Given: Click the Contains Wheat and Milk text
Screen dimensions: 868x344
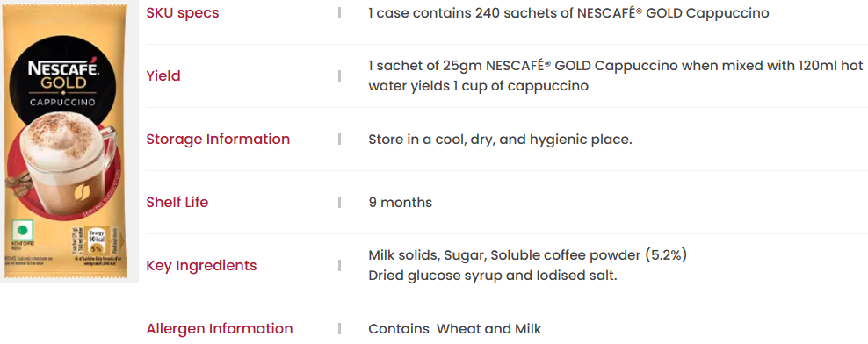Looking at the screenshot, I should (x=455, y=329).
